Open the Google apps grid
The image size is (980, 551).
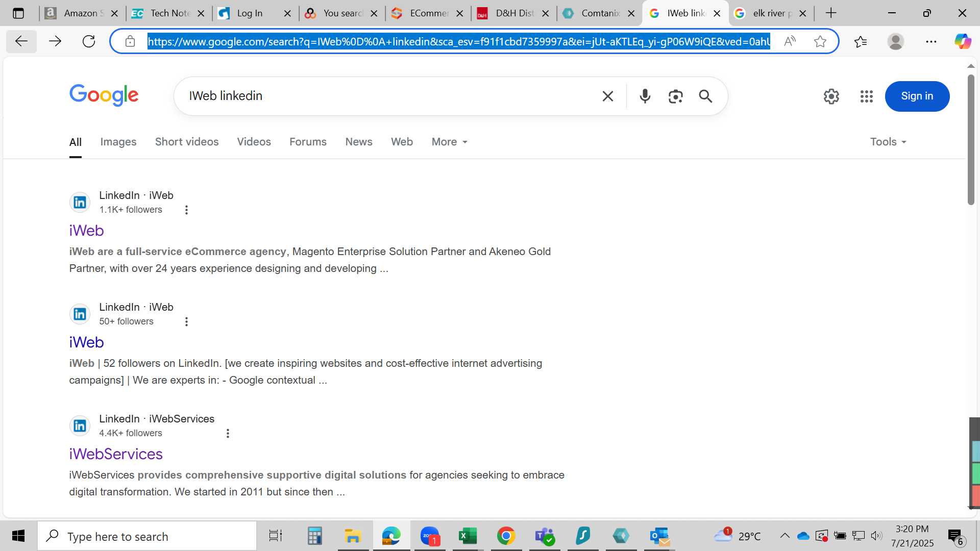click(x=867, y=96)
